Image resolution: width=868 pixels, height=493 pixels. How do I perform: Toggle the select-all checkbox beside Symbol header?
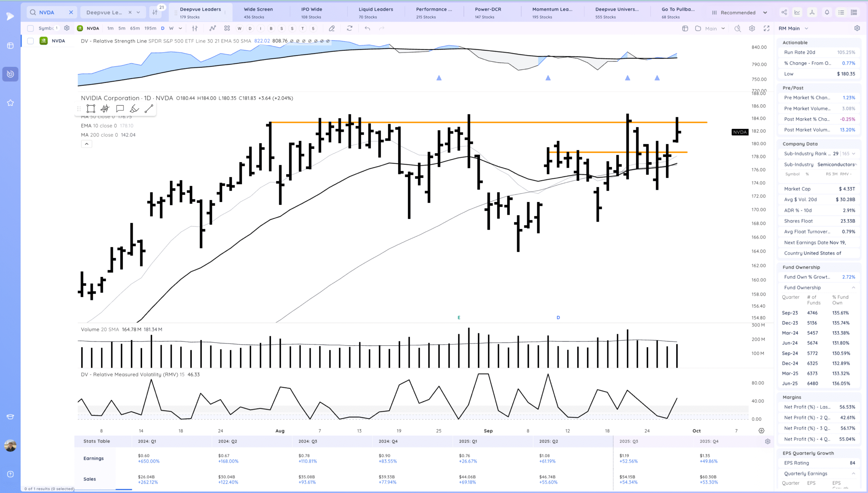(x=31, y=28)
